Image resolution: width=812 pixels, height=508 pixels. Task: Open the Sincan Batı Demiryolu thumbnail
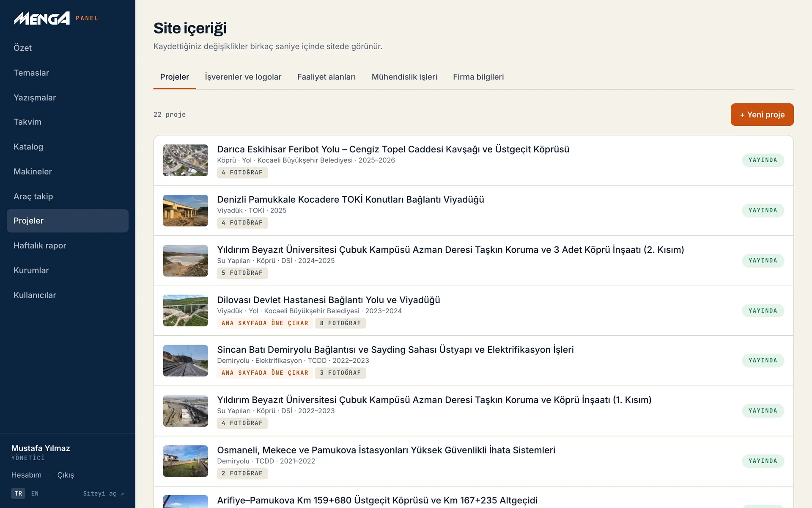point(185,361)
